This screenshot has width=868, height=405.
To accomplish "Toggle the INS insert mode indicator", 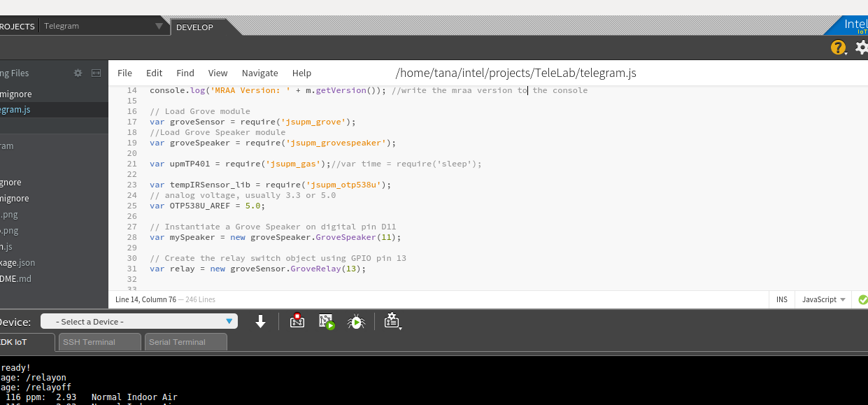I will pos(782,299).
